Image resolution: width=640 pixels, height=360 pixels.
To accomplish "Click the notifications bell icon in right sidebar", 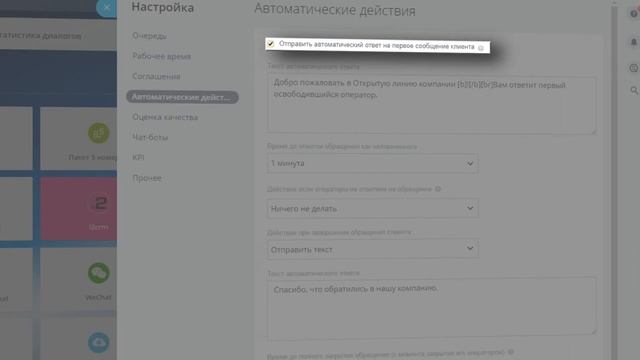I will tap(634, 42).
